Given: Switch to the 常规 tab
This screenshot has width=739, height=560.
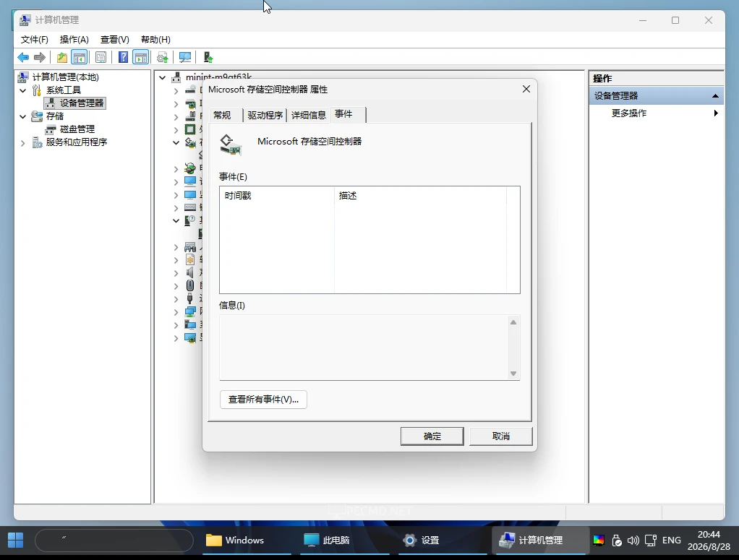Looking at the screenshot, I should click(222, 116).
